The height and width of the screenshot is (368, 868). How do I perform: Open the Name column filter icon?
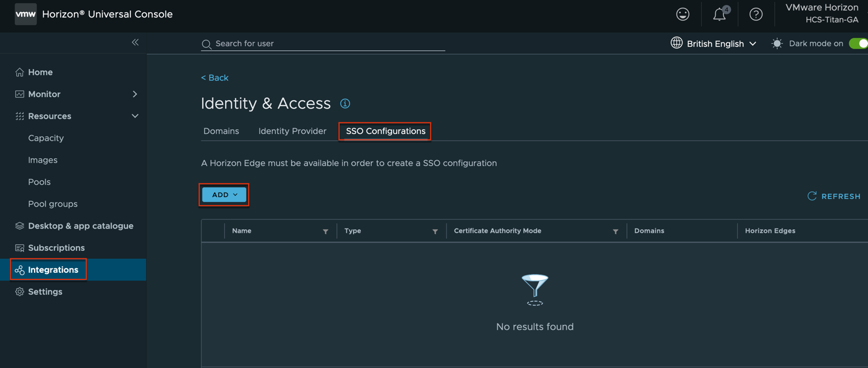point(326,232)
